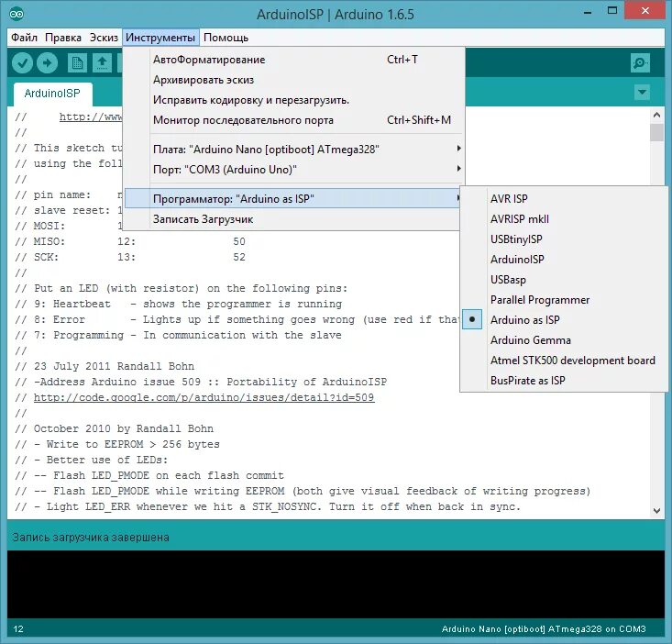Image resolution: width=672 pixels, height=644 pixels.
Task: Select ArduinoISP programmer in submenu
Action: (x=564, y=260)
